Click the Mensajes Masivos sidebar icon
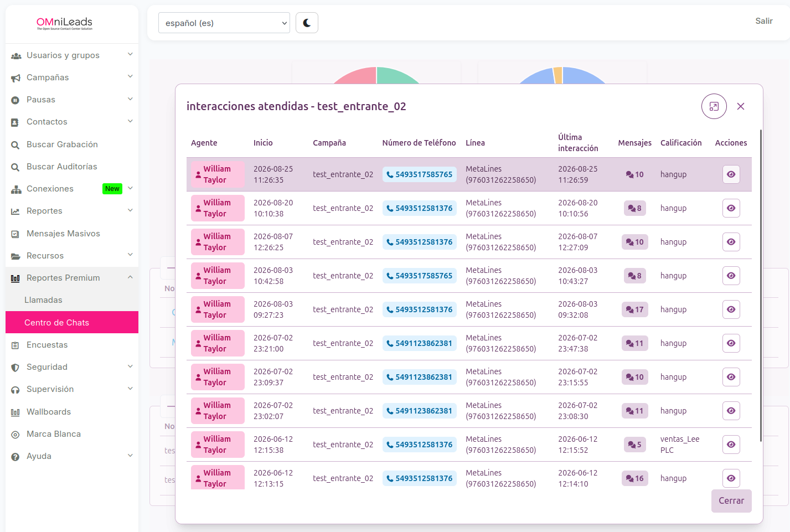The image size is (790, 532). [x=16, y=234]
